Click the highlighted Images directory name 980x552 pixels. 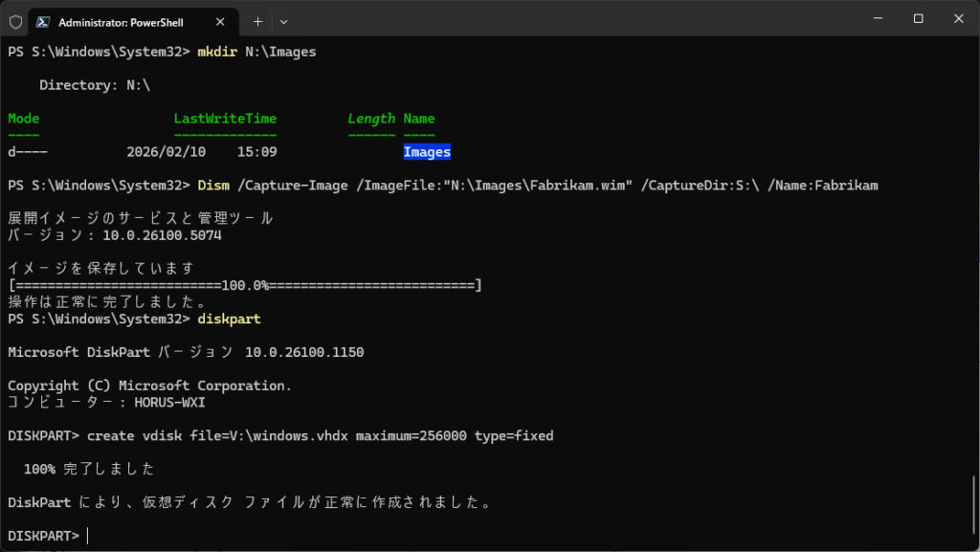(x=427, y=152)
